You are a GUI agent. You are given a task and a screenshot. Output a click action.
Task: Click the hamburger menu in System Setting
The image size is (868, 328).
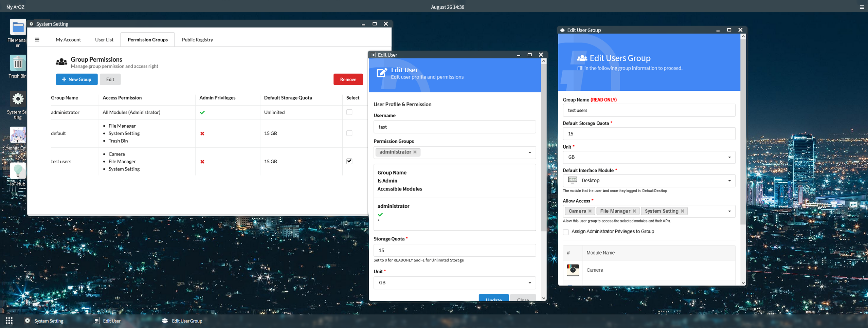coord(37,40)
